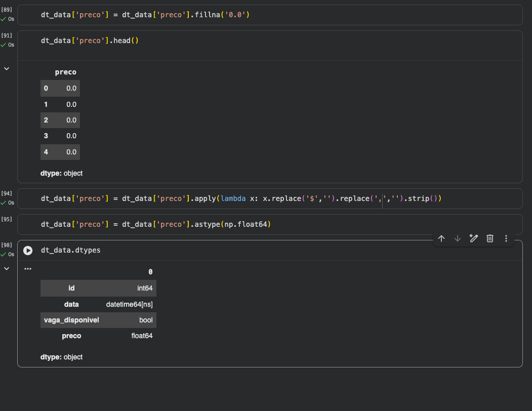Run the dt_data.dtypes cell
Image resolution: width=532 pixels, height=411 pixels.
tap(28, 251)
